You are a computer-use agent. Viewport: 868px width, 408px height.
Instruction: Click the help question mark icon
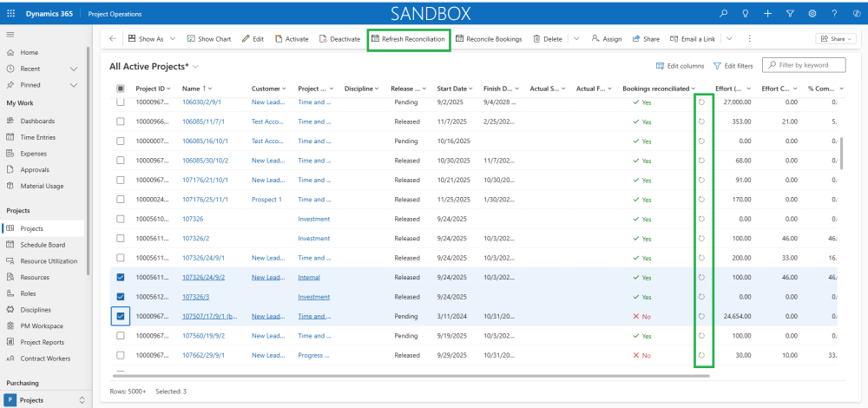pyautogui.click(x=834, y=14)
